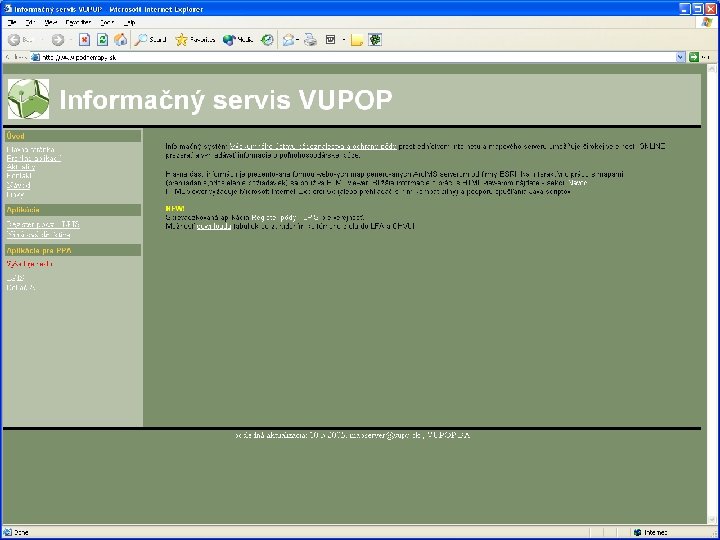Click the green Go arrow button
720x540 pixels.
(x=693, y=57)
